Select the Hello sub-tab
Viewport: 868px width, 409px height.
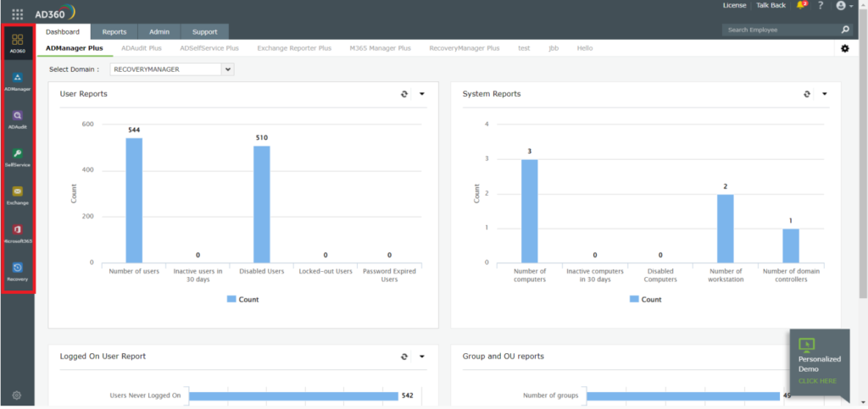pos(585,48)
